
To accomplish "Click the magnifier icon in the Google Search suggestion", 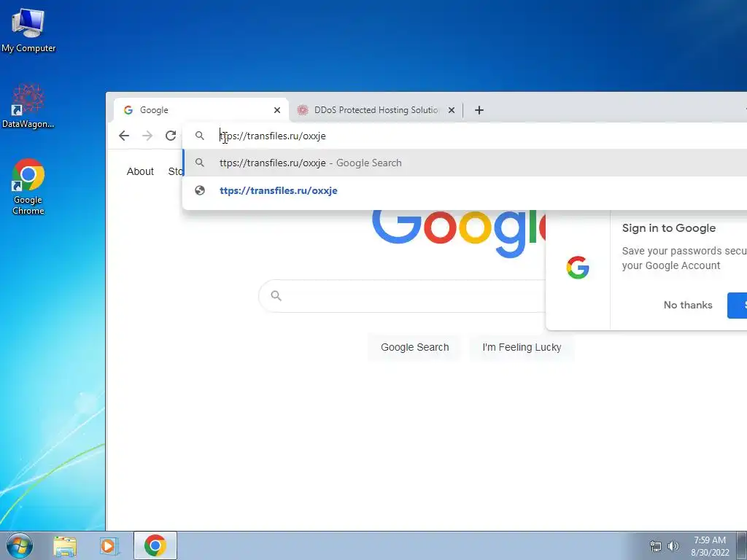I will pos(200,163).
